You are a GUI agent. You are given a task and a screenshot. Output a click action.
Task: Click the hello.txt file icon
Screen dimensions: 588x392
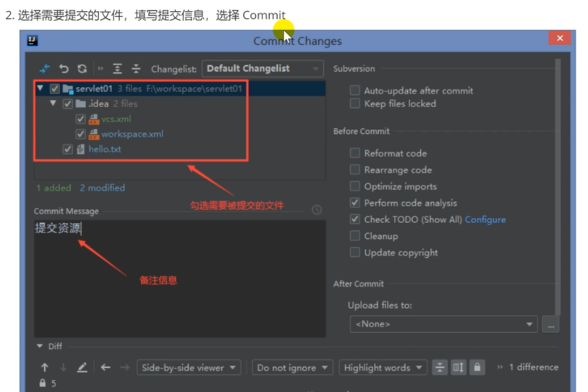pyautogui.click(x=80, y=149)
